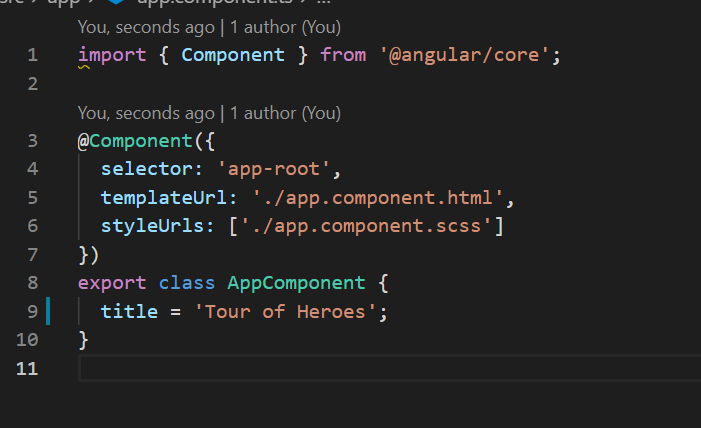Click the 'title' property on line 9

129,312
